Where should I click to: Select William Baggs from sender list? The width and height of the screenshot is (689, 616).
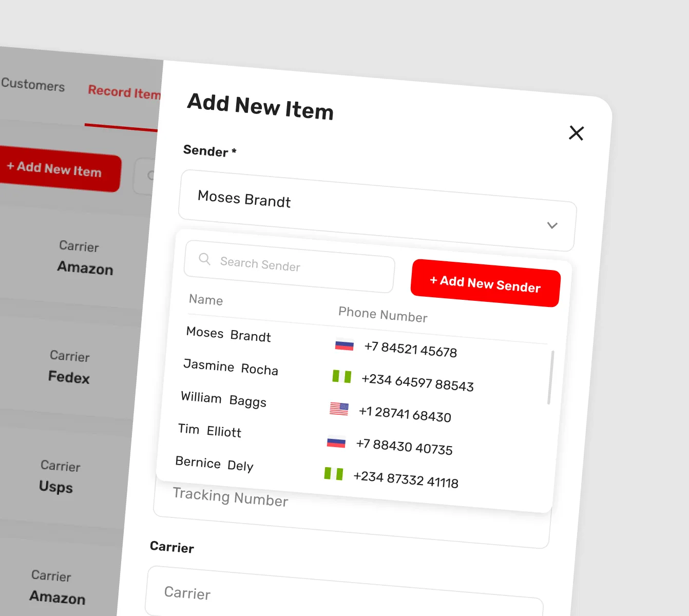(x=223, y=399)
